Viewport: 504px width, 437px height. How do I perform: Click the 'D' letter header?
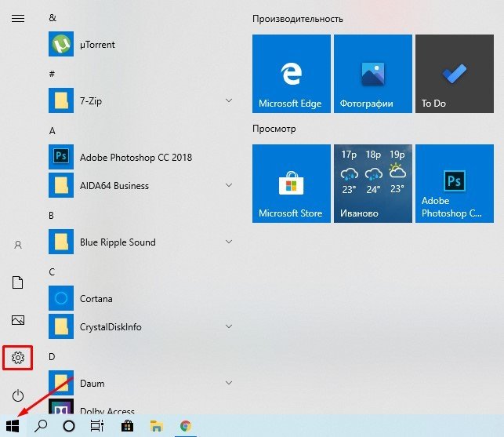52,356
